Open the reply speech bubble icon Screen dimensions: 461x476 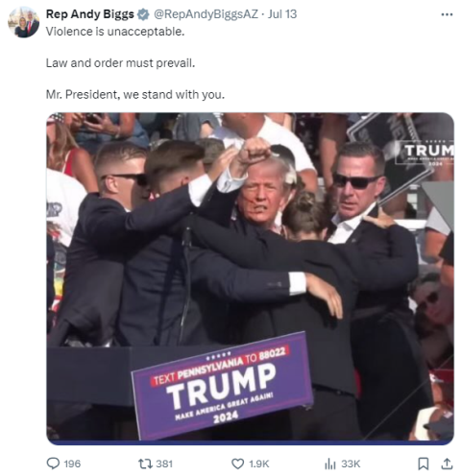[x=53, y=464]
